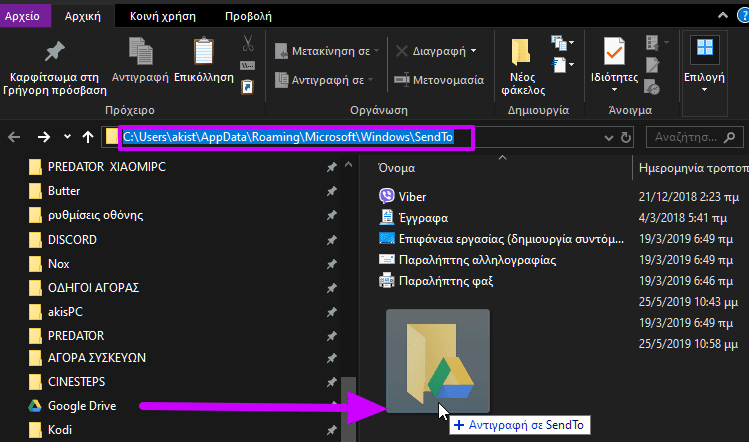Open the Αντιγραφή σε dropdown

[324, 80]
